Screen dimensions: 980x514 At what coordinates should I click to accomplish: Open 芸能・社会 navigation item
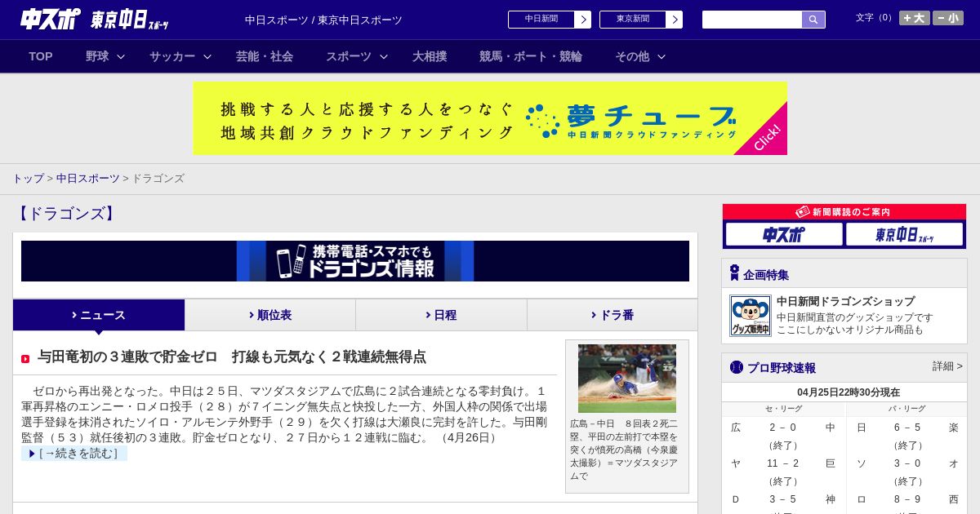coord(265,56)
